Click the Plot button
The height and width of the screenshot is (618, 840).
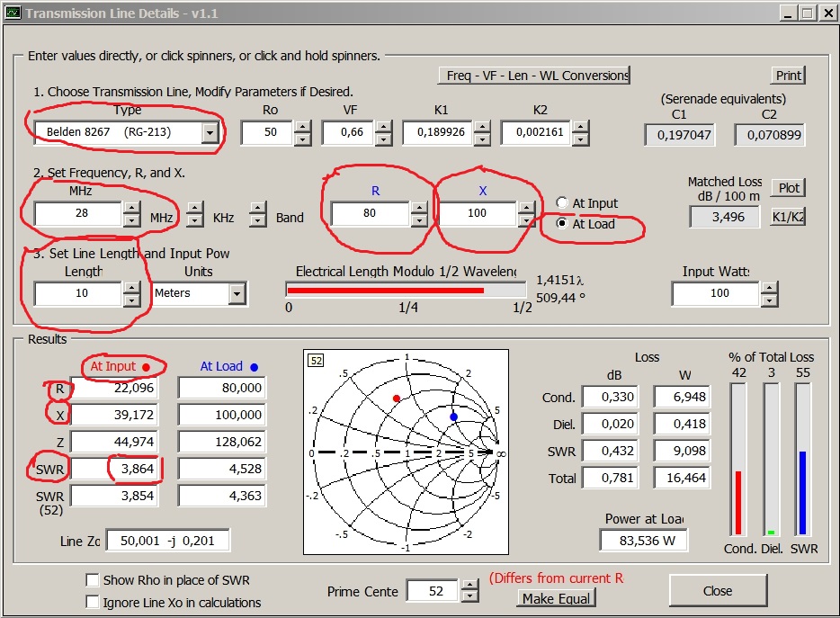(x=788, y=188)
